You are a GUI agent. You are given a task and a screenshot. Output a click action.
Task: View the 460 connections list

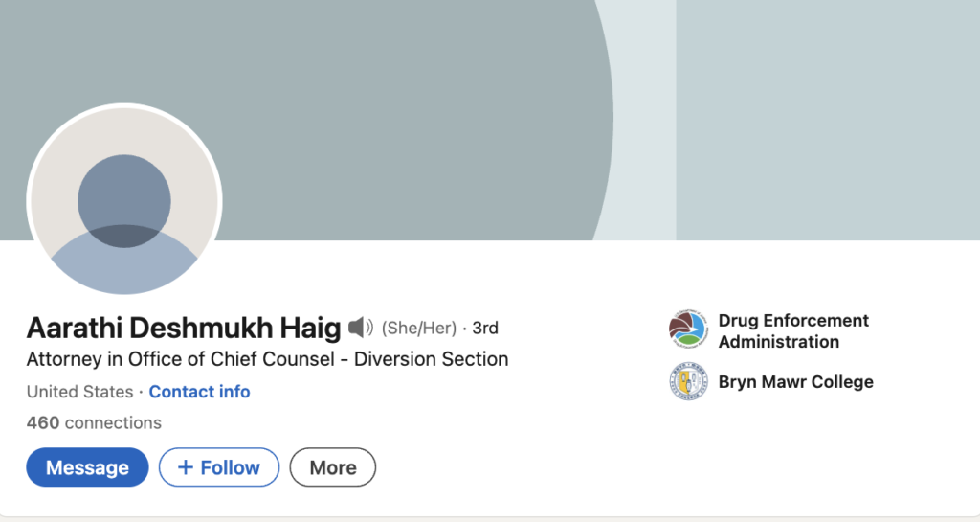click(x=94, y=422)
